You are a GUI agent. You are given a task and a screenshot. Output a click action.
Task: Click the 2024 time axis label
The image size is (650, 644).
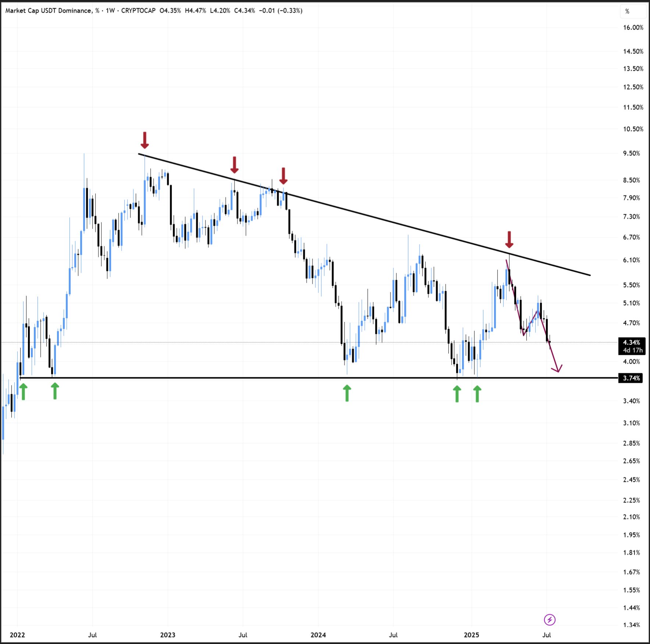(318, 635)
